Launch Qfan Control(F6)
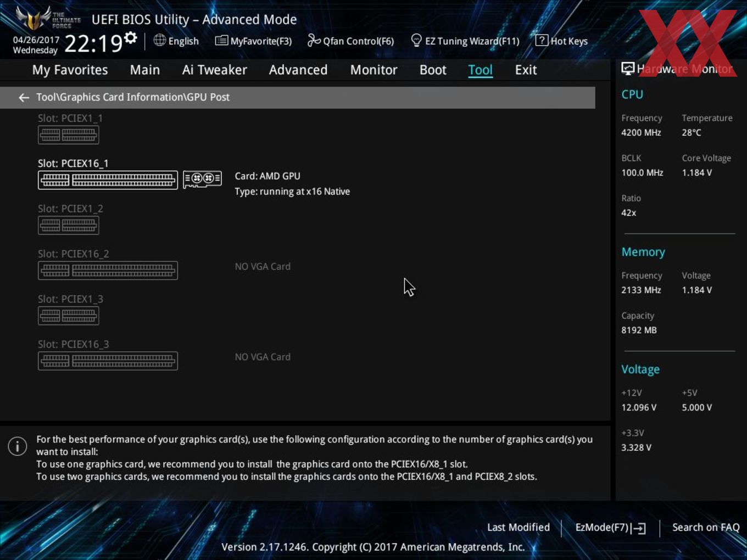The width and height of the screenshot is (747, 560). coord(358,41)
